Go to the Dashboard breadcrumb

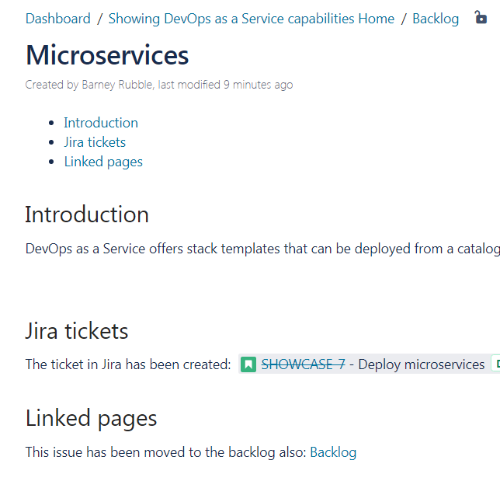pyautogui.click(x=58, y=19)
